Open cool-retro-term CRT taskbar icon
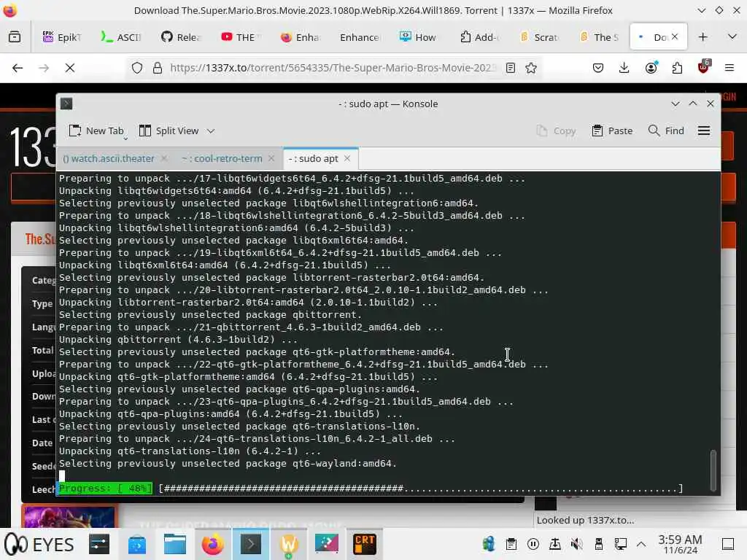Viewport: 747px width, 560px height. [365, 544]
